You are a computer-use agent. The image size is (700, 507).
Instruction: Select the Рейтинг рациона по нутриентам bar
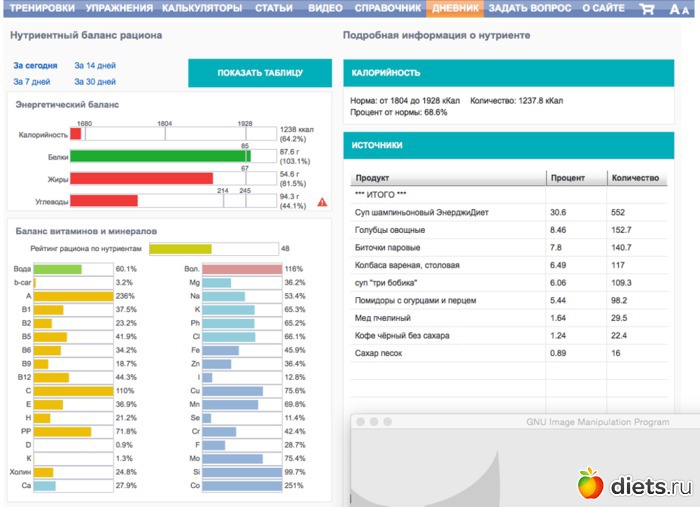click(180, 248)
